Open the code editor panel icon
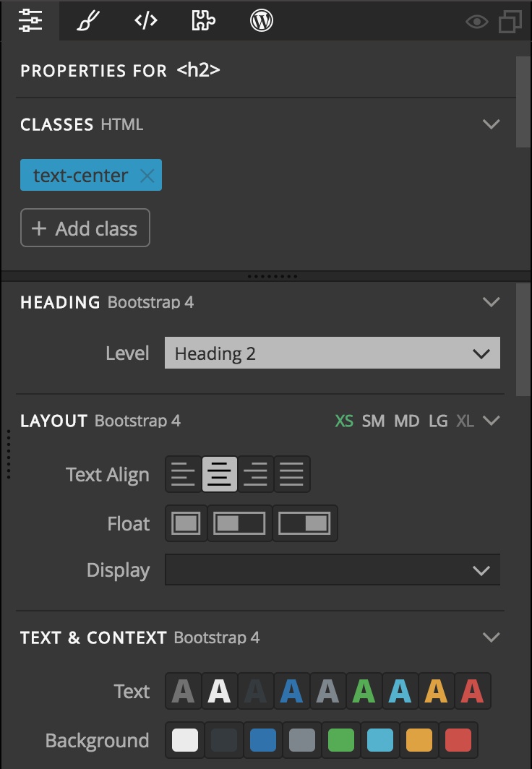The image size is (532, 769). coord(146,21)
